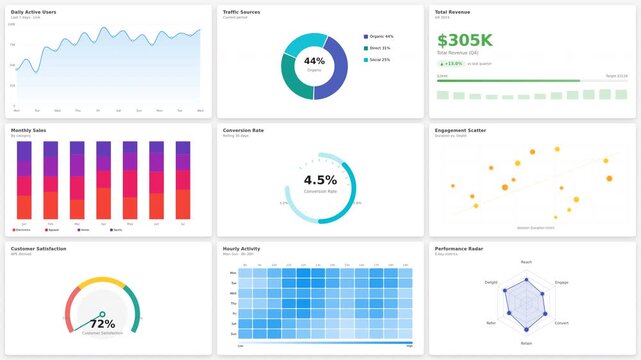Click the radar point at Retain vertex
The image size is (641, 360).
pyautogui.click(x=526, y=329)
